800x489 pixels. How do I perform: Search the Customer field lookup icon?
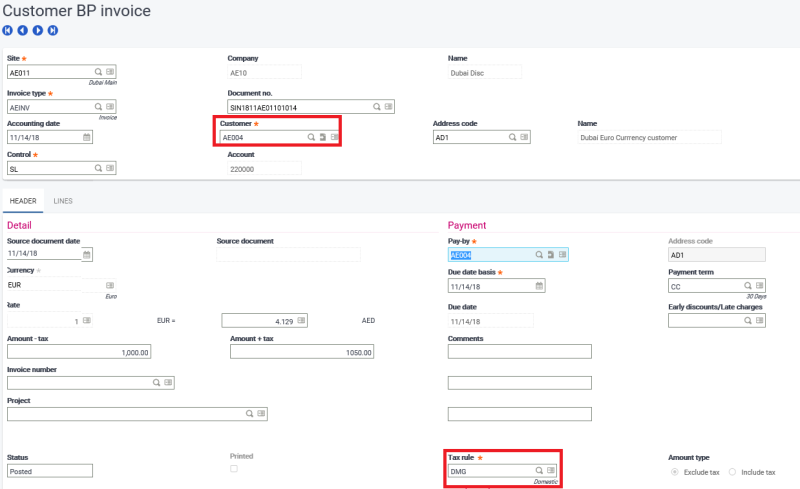tap(311, 137)
